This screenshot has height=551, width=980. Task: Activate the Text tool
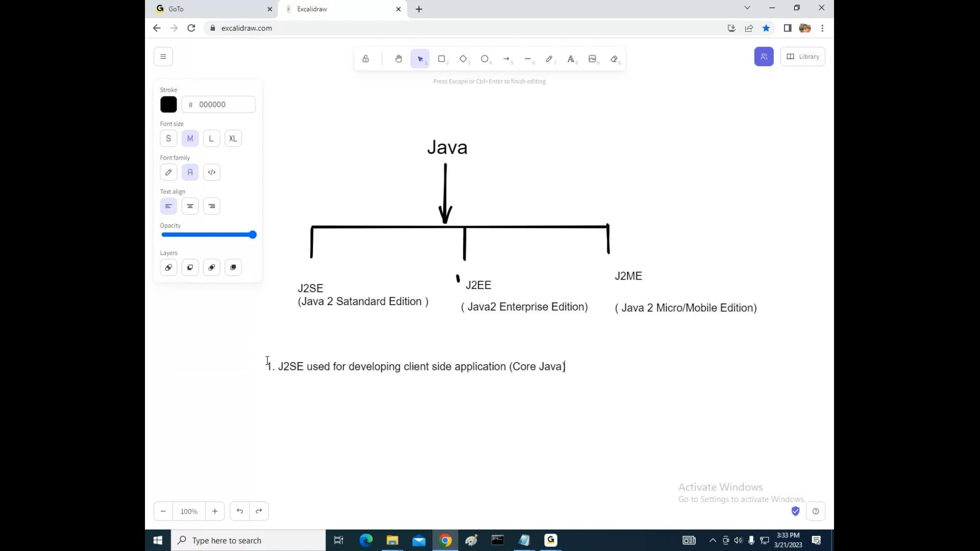coord(571,59)
